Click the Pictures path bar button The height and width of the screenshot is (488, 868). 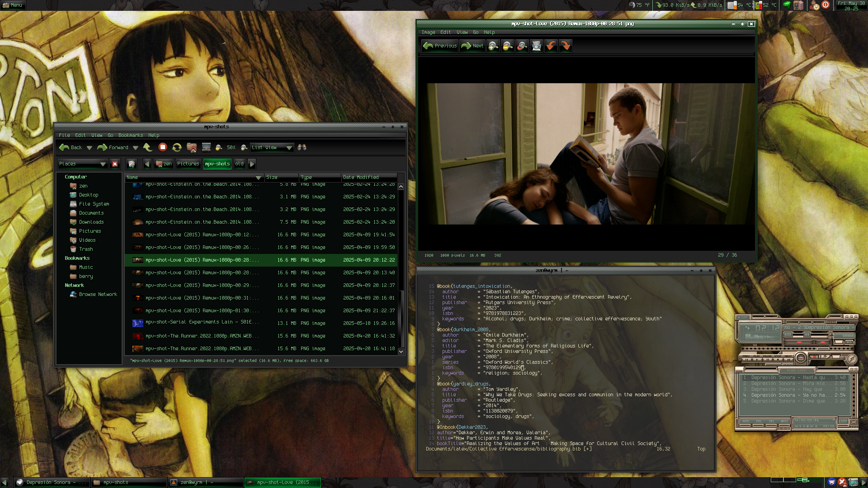point(188,164)
